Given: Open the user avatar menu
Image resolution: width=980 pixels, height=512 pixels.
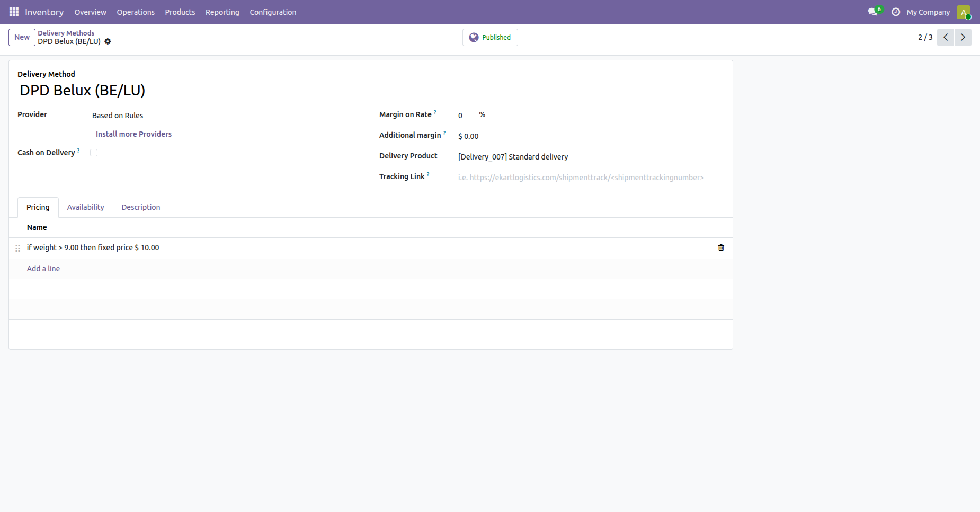Looking at the screenshot, I should tap(964, 12).
